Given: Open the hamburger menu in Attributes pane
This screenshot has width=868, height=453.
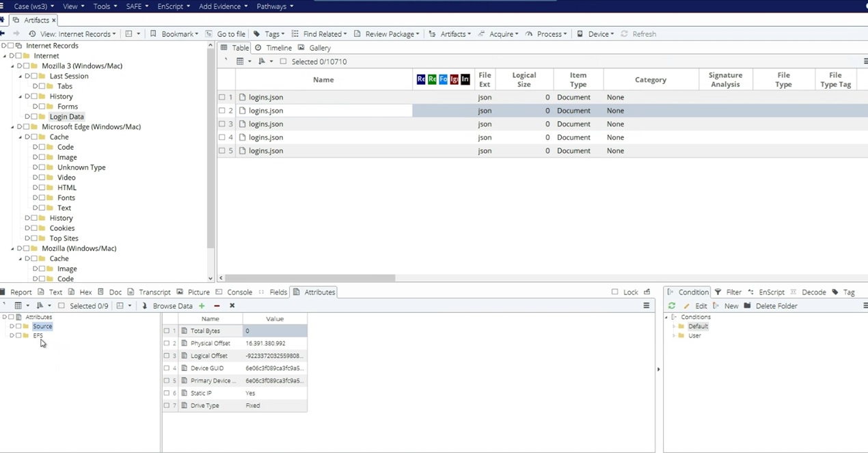Looking at the screenshot, I should click(x=647, y=306).
